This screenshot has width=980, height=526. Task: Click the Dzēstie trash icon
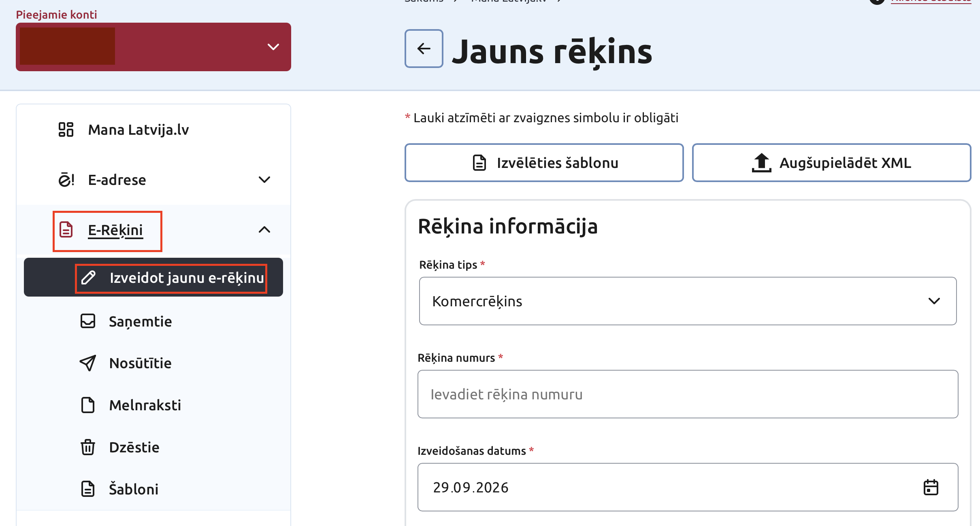coord(88,447)
